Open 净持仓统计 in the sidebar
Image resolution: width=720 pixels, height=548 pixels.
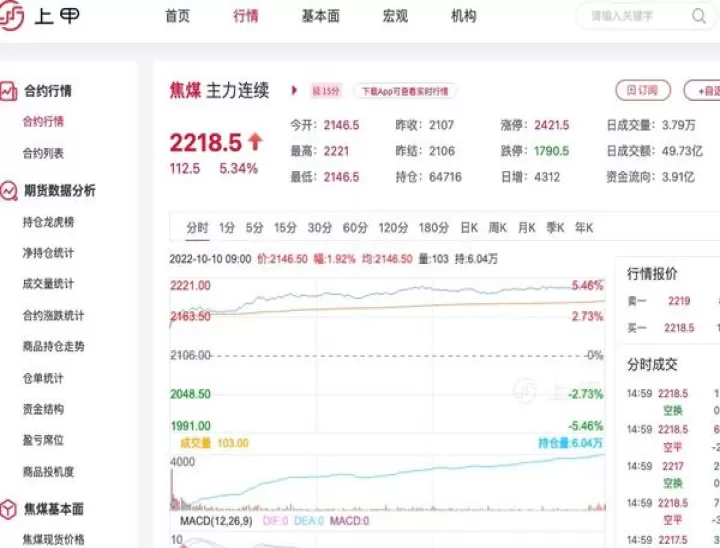click(48, 253)
